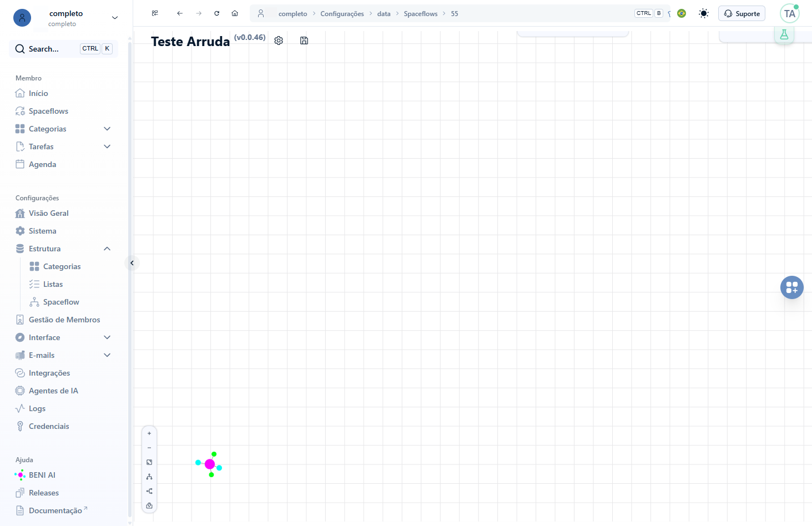The height and width of the screenshot is (526, 812).
Task: Reload the page with refresh icon
Action: click(x=217, y=13)
